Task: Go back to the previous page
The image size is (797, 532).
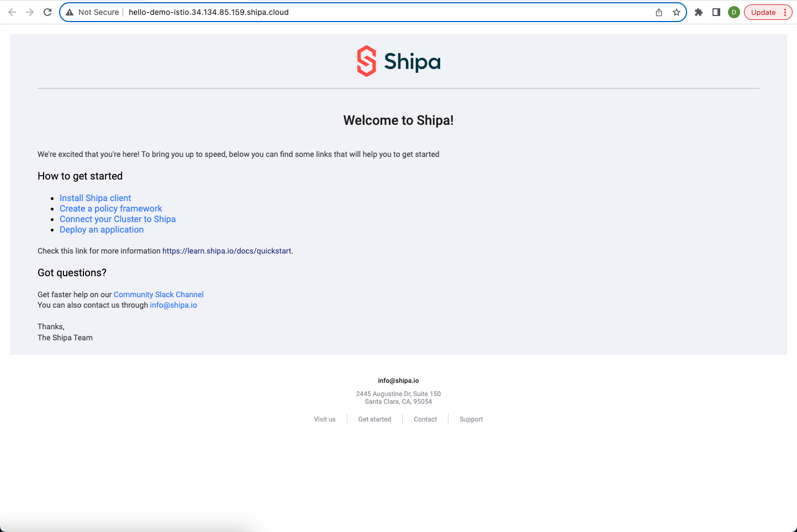Action: (x=12, y=12)
